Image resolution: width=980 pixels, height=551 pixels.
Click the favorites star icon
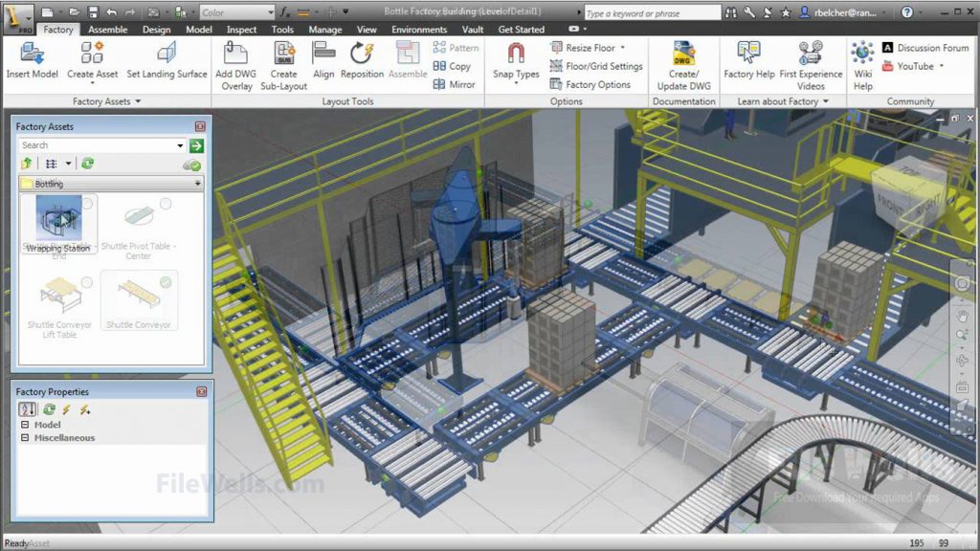[x=787, y=11]
